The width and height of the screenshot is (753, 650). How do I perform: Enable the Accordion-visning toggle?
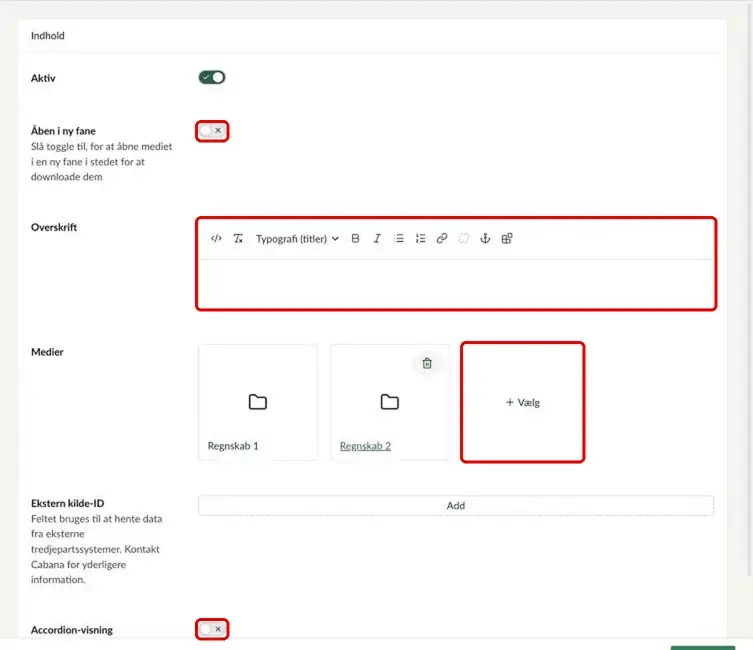click(x=212, y=629)
